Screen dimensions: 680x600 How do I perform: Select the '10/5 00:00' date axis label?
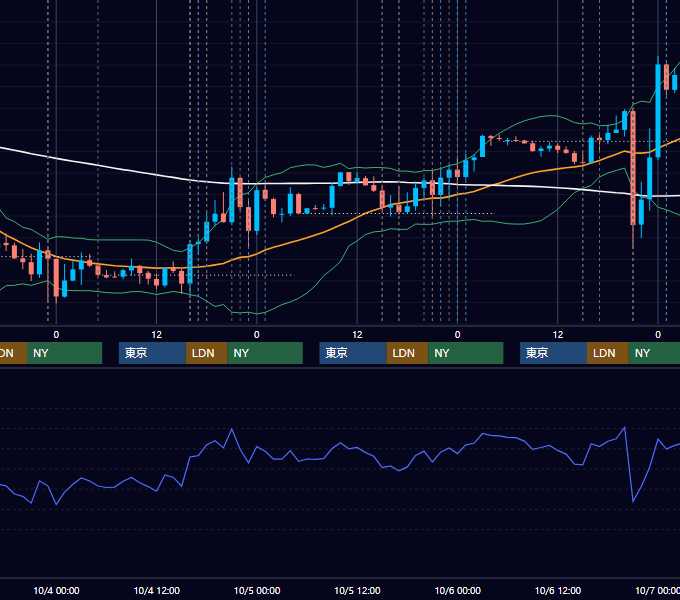[x=257, y=590]
